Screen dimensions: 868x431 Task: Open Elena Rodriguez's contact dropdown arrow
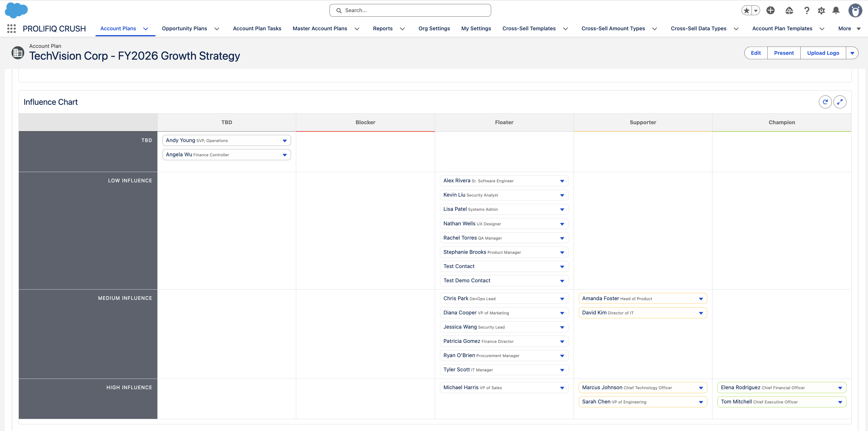(840, 388)
